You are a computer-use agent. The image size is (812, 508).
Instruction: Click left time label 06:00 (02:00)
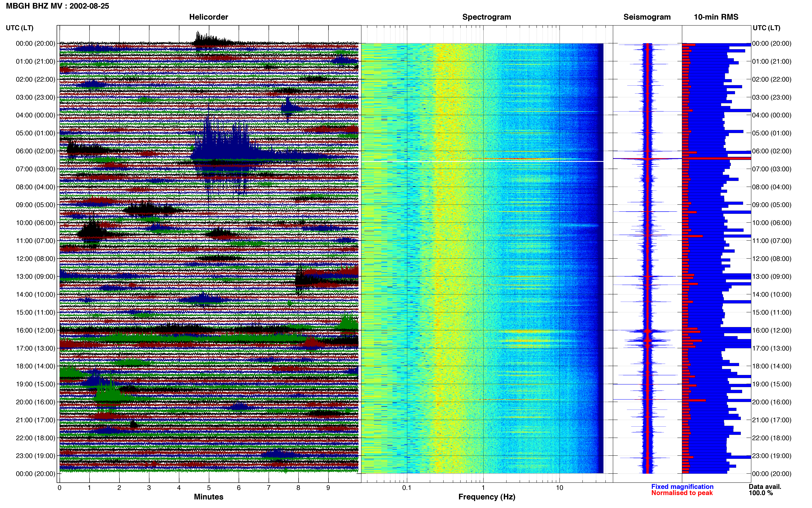pyautogui.click(x=36, y=151)
